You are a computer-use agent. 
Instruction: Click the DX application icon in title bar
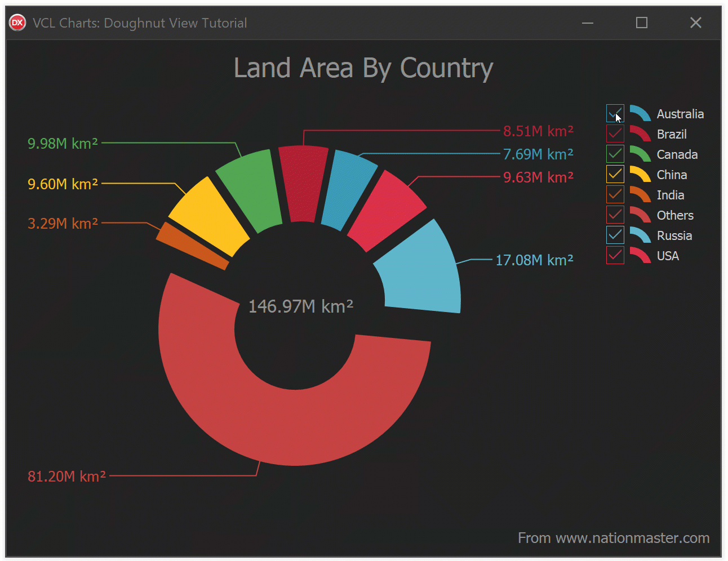coord(17,23)
